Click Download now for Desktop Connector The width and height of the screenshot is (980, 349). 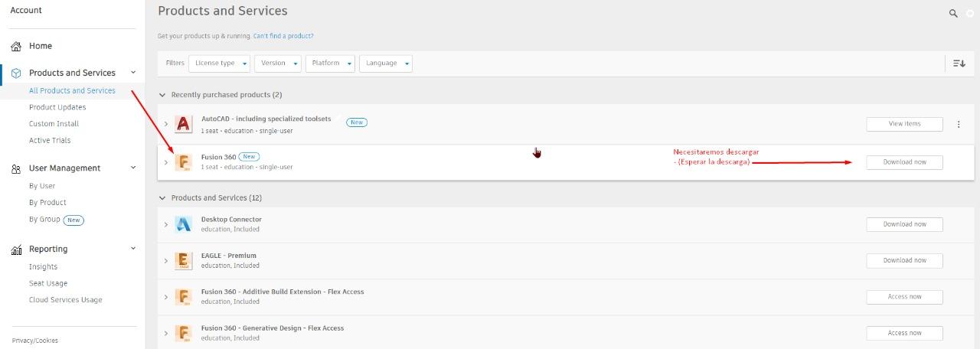[x=904, y=224]
